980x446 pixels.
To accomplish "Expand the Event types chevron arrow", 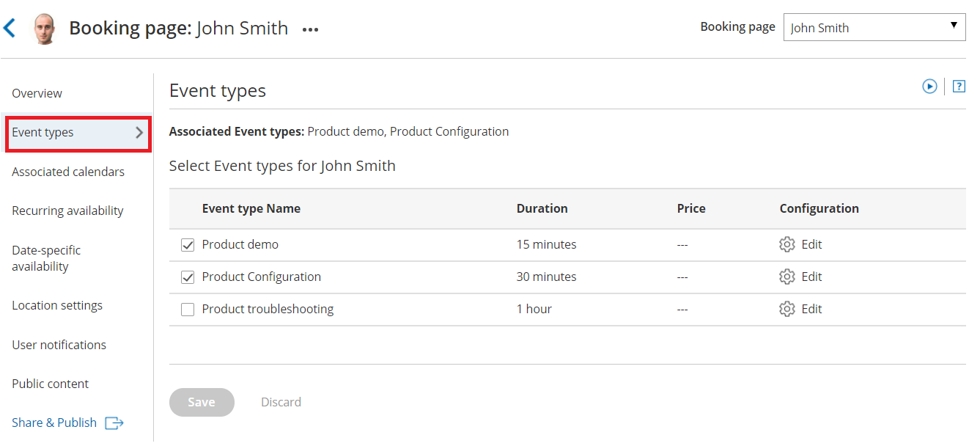I will pos(139,133).
